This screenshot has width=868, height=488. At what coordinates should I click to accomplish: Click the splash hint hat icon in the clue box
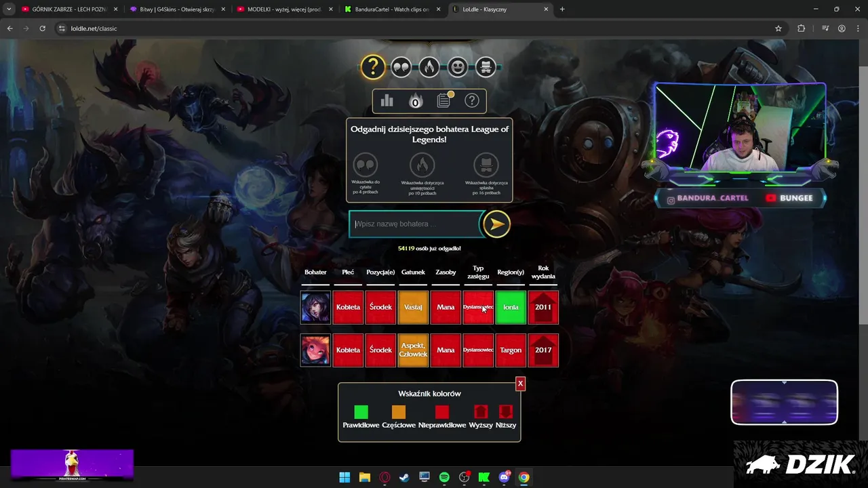(486, 165)
